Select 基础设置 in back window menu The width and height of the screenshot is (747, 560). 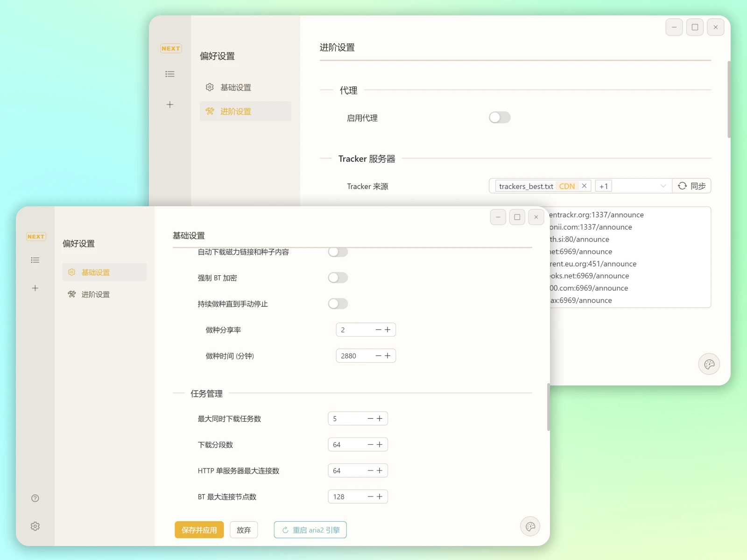pyautogui.click(x=236, y=88)
